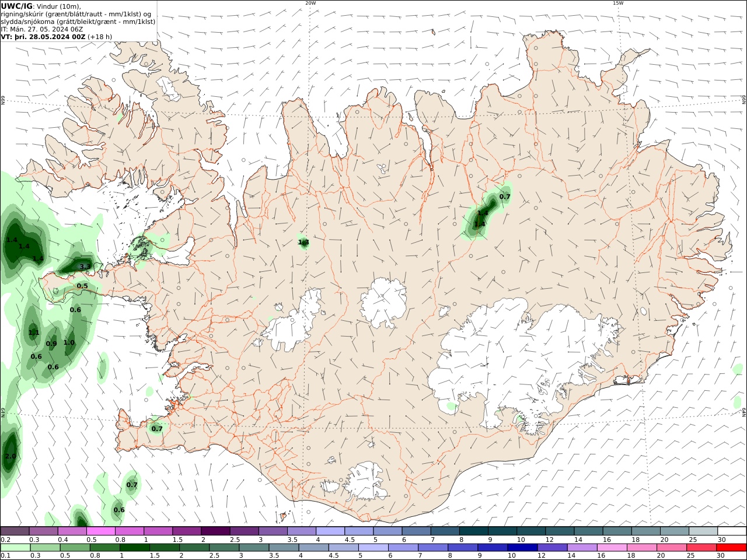Click the light pink 16 swatch in lower legend
The image size is (747, 560).
click(612, 548)
